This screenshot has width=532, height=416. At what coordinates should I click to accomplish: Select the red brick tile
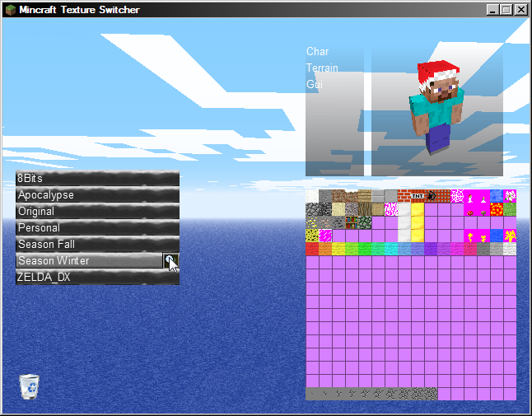point(404,196)
